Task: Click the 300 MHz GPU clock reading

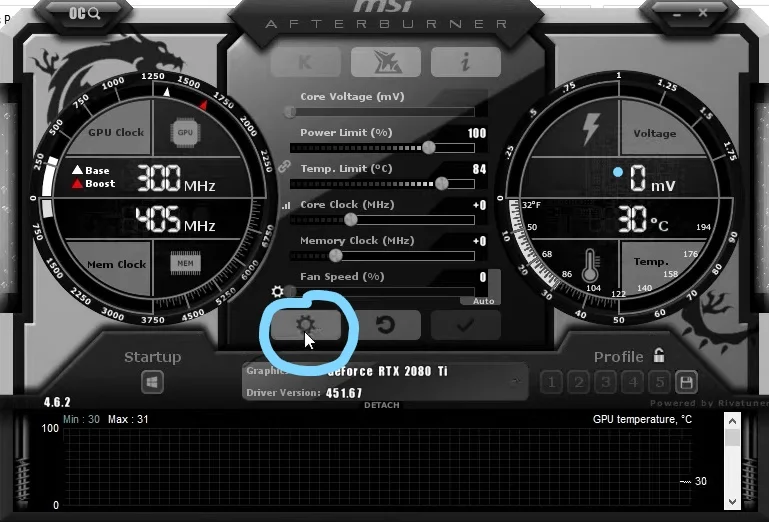Action: tap(175, 178)
